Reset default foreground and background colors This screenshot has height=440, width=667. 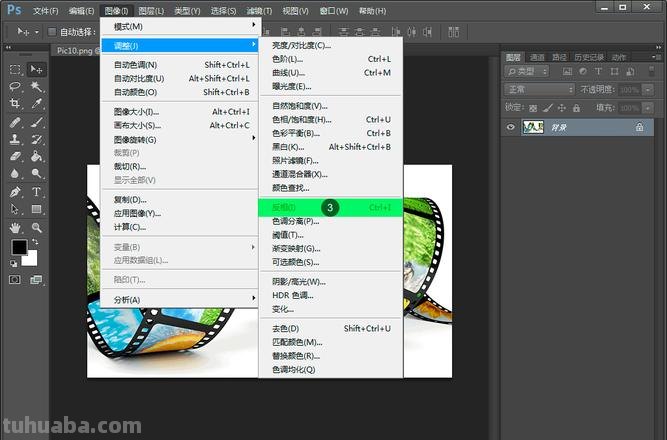[x=14, y=263]
